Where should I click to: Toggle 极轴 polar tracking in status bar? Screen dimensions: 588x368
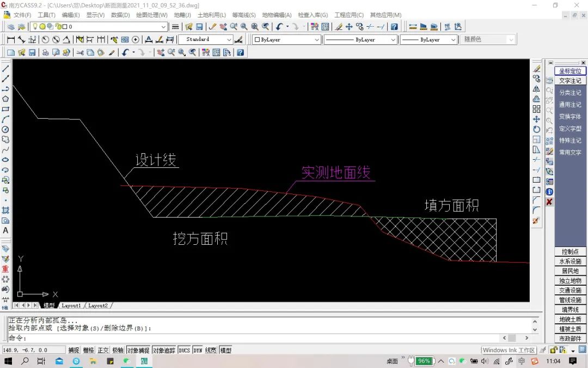[118, 351]
